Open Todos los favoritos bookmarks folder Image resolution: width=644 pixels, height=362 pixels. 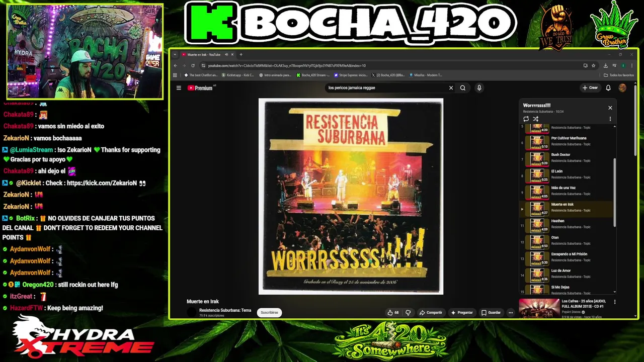[x=619, y=75]
